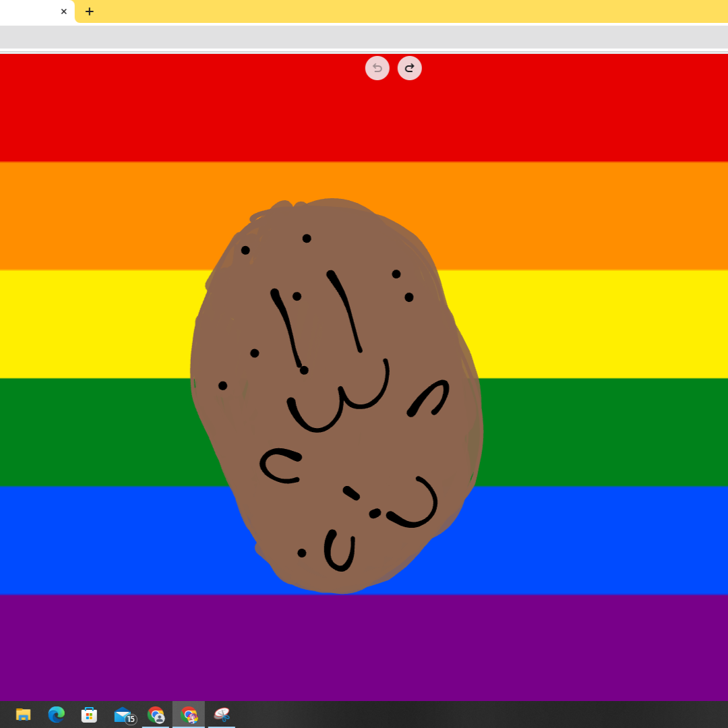Click the gray browser toolbar area
The image size is (728, 728).
coord(364,36)
